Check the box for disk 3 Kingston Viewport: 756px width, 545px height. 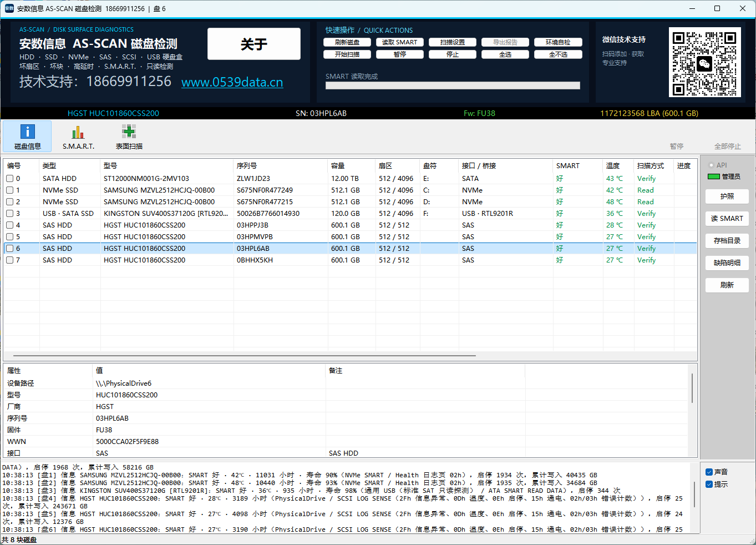tap(10, 214)
